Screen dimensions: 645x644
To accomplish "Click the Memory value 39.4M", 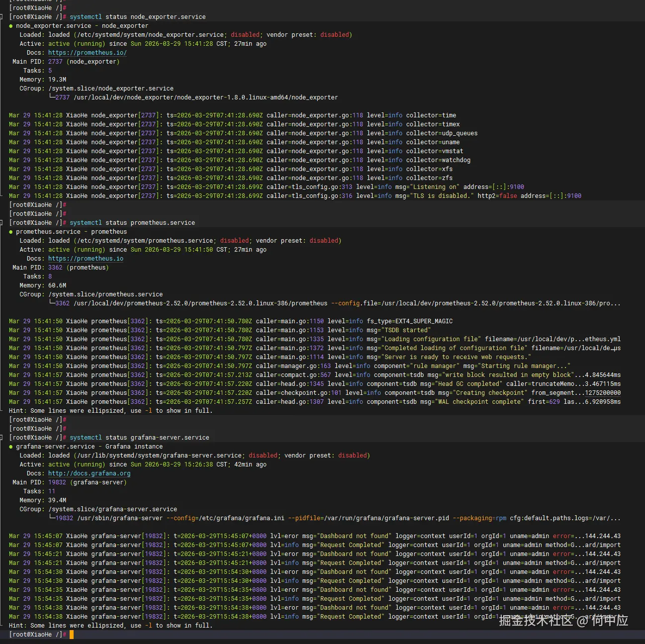I will [57, 500].
